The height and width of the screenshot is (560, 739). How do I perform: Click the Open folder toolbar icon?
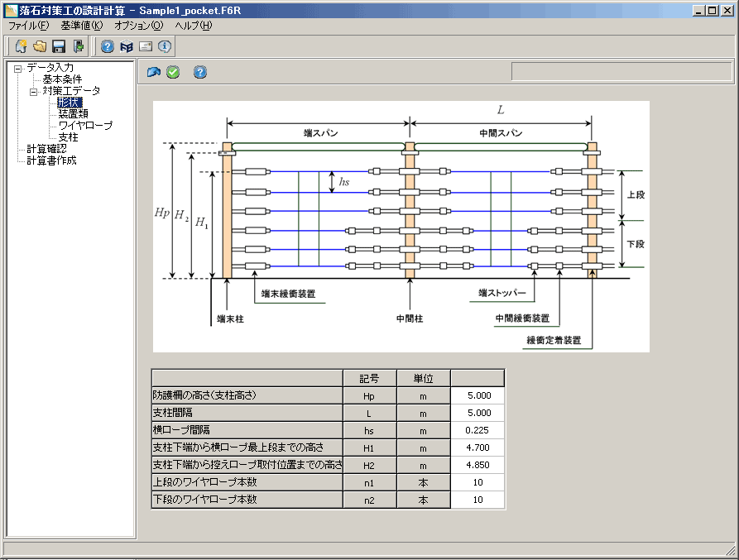coord(40,46)
